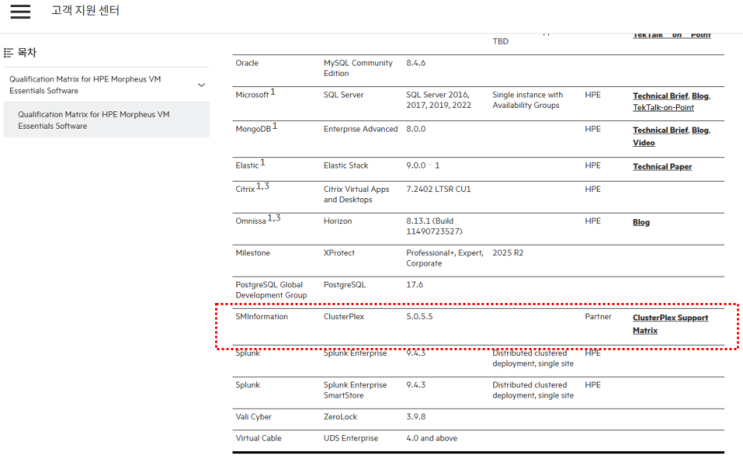Viewport: 743px width, 459px height.
Task: Click the Splunk Enterprise SmartStore cell
Action: (x=355, y=389)
